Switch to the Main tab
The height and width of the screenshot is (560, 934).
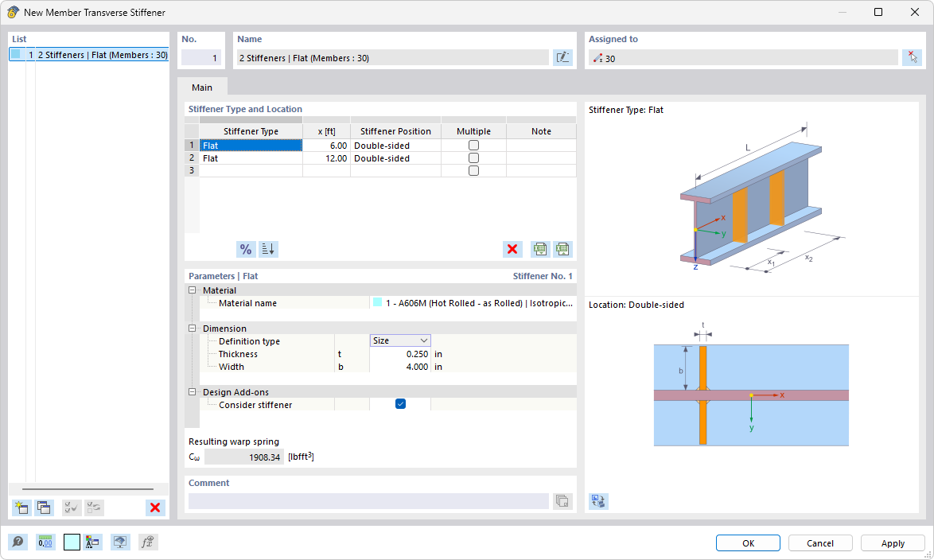click(201, 87)
